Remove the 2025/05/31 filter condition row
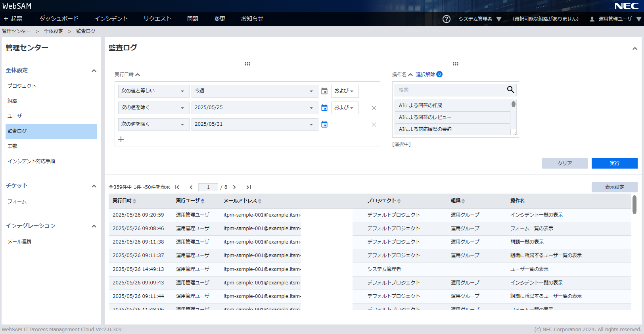 pos(374,125)
